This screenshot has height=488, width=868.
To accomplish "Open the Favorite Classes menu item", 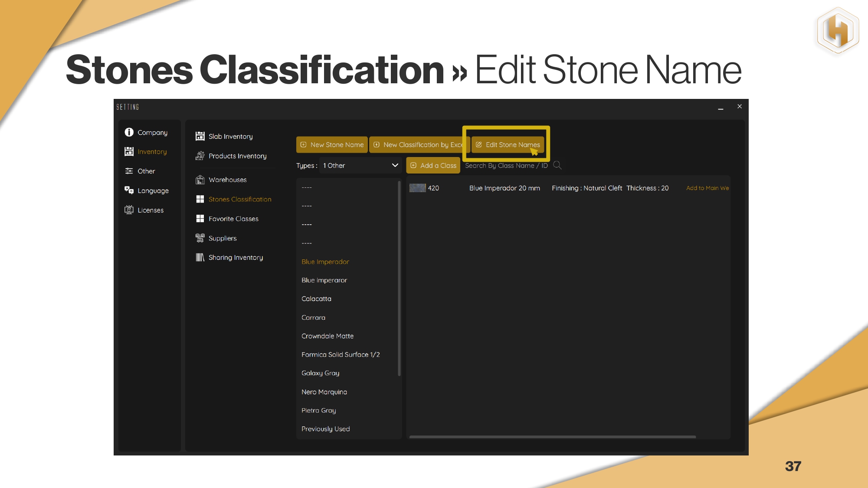I will [233, 219].
